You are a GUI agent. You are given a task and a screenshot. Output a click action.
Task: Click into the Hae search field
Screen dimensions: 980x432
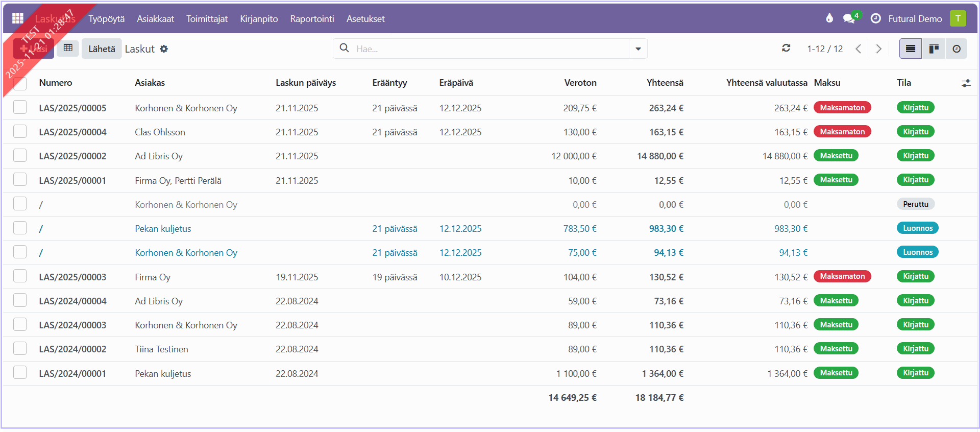point(485,49)
